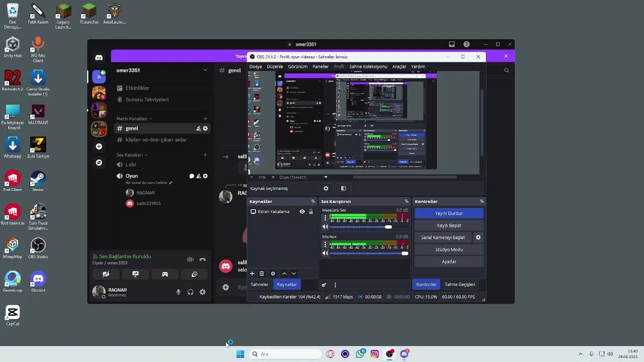Viewport: 644px width, 362px height.
Task: Open source properties gear in Kaynaklar toolbar
Action: point(273,274)
